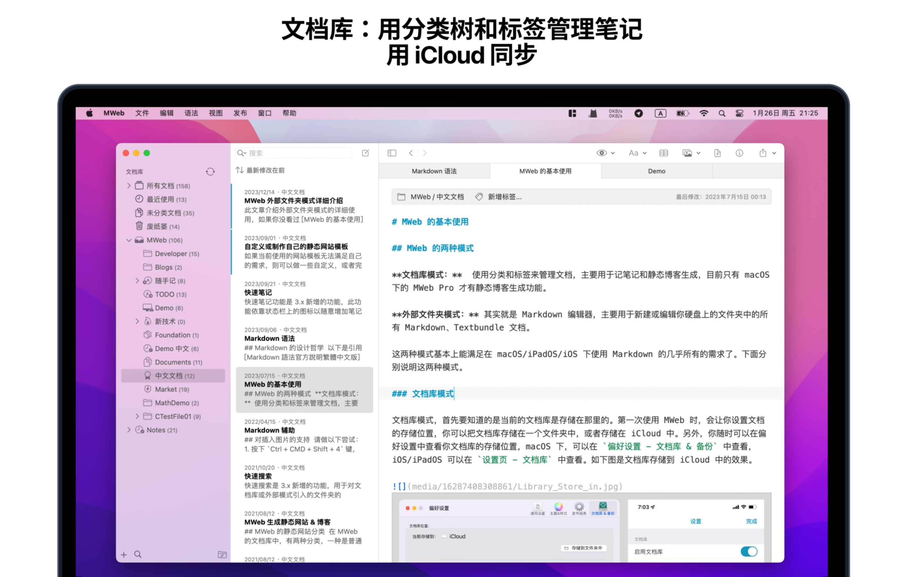
Task: Toggle Markdown preview with the eye icon
Action: pos(603,153)
